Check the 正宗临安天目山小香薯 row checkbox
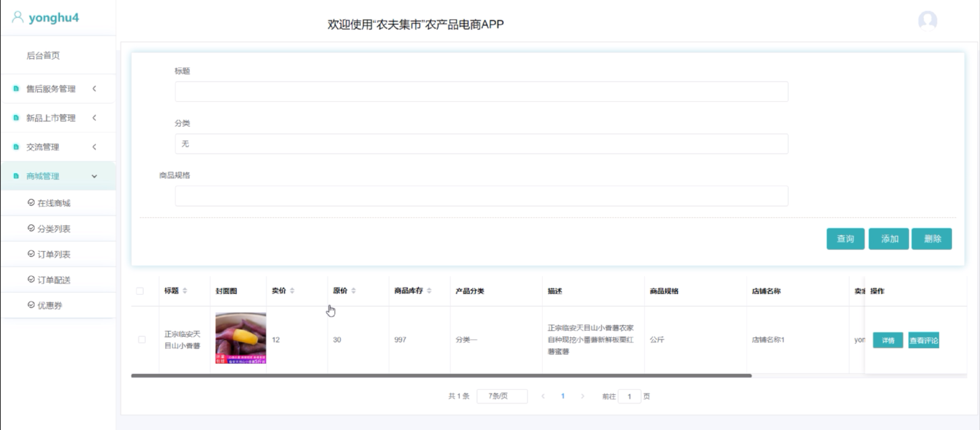 142,339
